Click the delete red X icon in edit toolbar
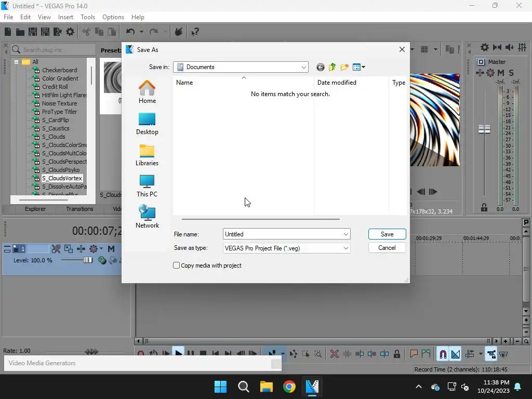Viewport: 532px width, 399px height. click(x=334, y=354)
